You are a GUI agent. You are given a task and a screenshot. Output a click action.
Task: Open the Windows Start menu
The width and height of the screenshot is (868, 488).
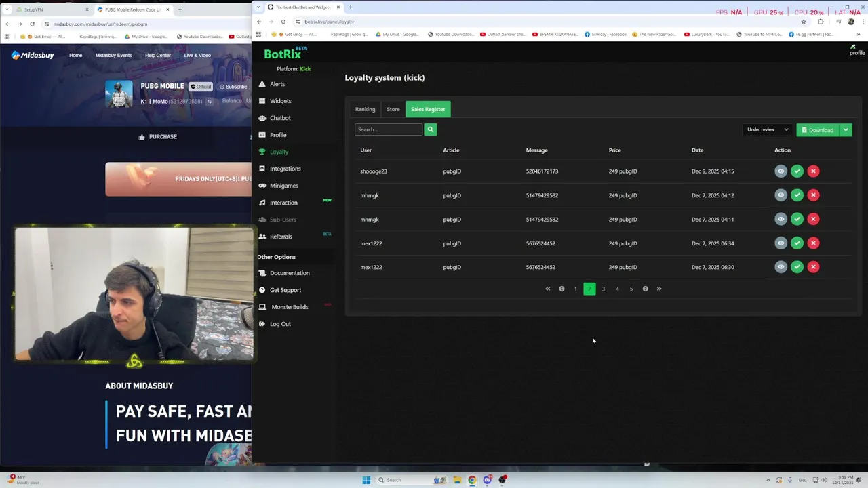point(366,480)
